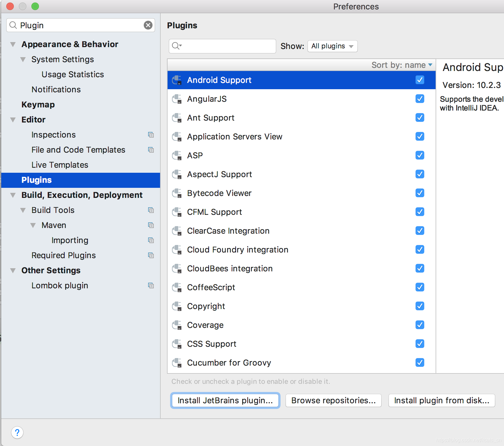Image resolution: width=504 pixels, height=446 pixels.
Task: Click the project-level icon next to File and Code Templates
Action: click(x=151, y=150)
